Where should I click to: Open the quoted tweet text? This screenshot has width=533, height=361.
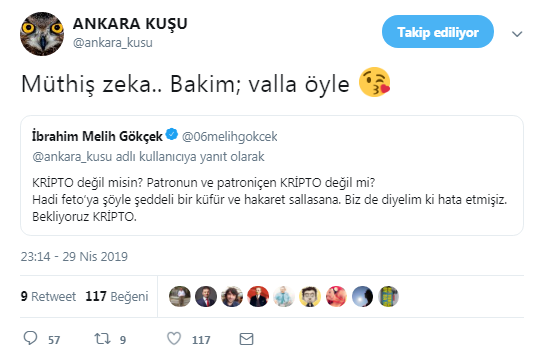[x=269, y=200]
